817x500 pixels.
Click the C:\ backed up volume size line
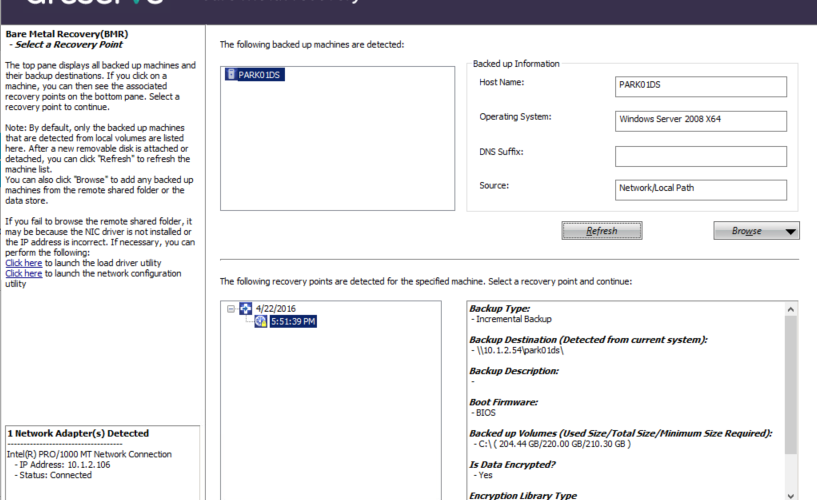pyautogui.click(x=552, y=444)
